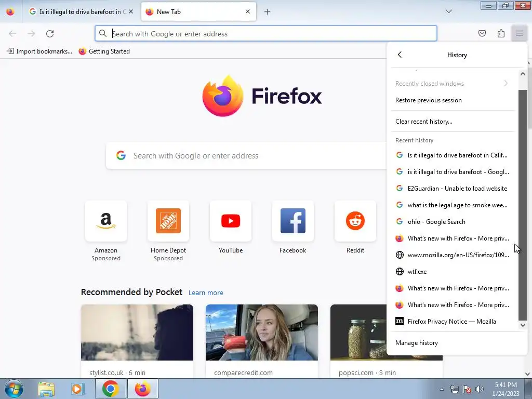Click the Firefox View icon in tab bar

pos(10,12)
